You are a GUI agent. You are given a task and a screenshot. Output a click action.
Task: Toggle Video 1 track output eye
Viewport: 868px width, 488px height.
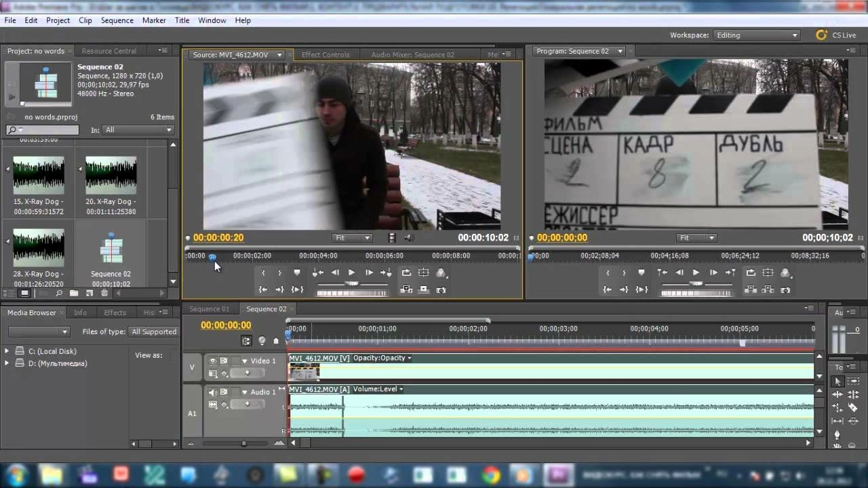coord(213,361)
